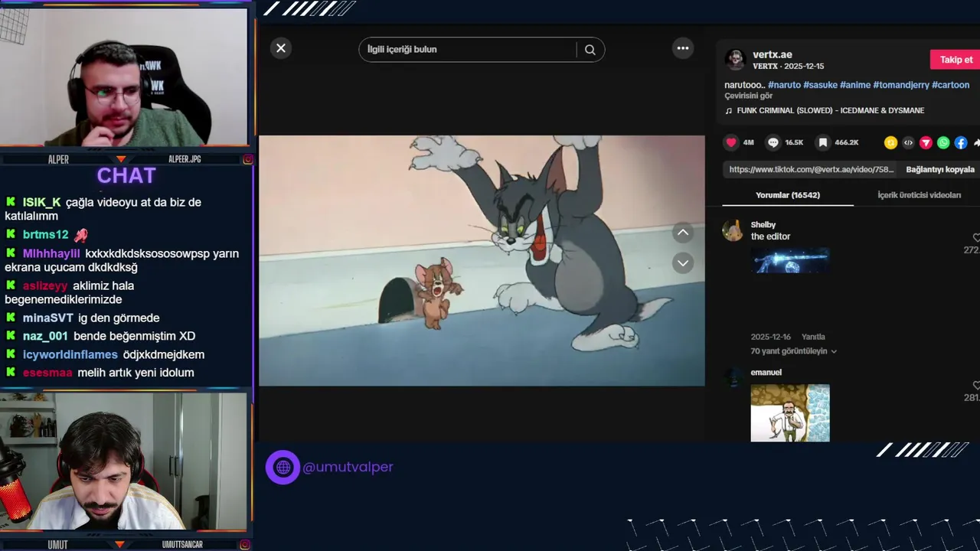Click the music note icon
Viewport: 980px width, 551px height.
729,111
